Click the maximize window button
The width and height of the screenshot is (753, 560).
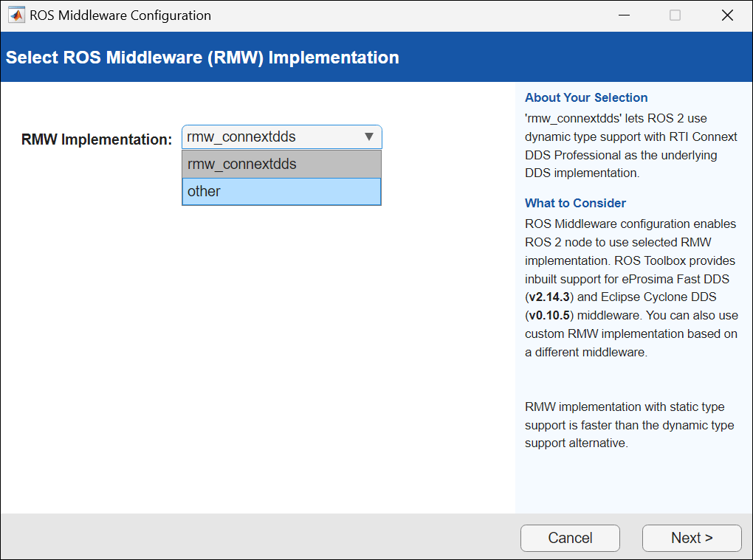pyautogui.click(x=675, y=15)
